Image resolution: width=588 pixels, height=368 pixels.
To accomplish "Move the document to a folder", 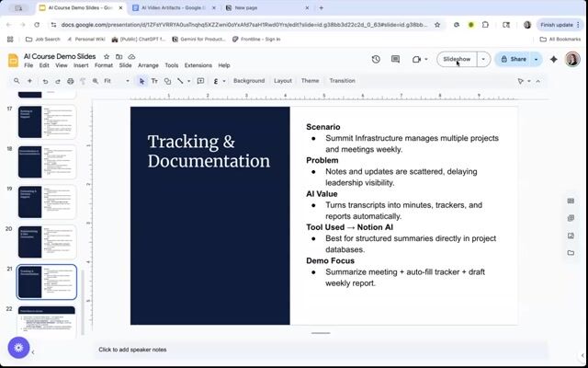I will coord(119,57).
